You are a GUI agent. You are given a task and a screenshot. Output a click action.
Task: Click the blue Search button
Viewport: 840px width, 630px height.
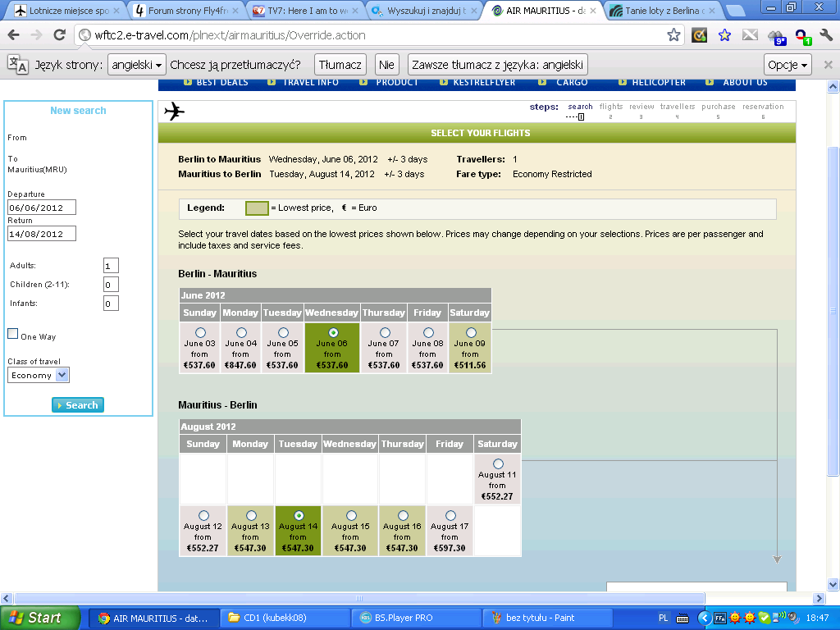78,405
